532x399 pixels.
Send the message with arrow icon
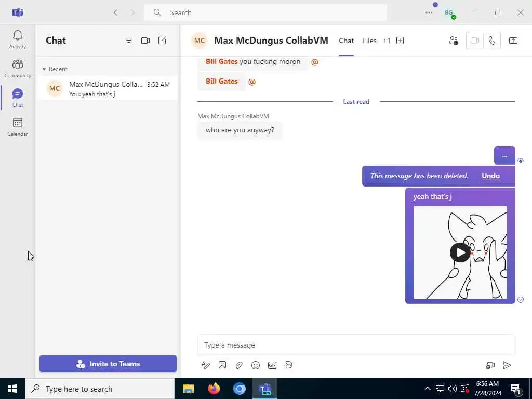507,365
